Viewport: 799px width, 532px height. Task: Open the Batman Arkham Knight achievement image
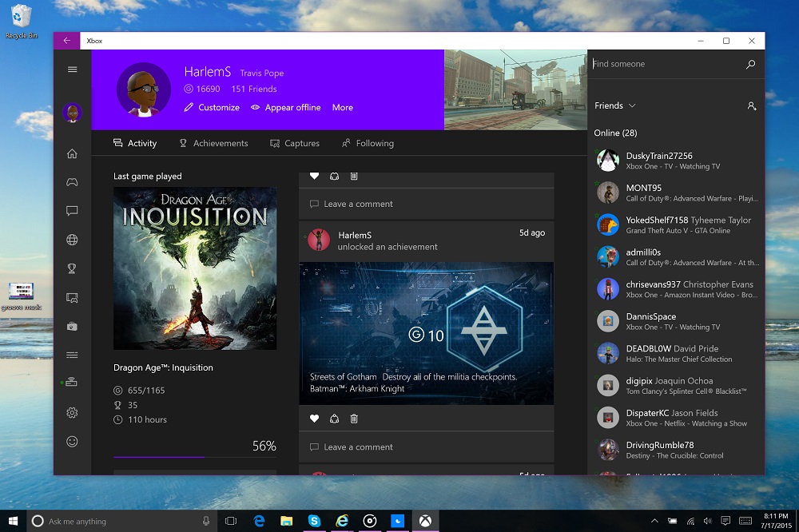426,333
